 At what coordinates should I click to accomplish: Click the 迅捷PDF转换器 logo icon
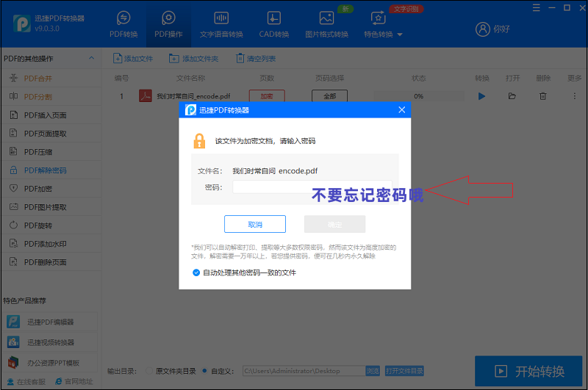pyautogui.click(x=21, y=24)
